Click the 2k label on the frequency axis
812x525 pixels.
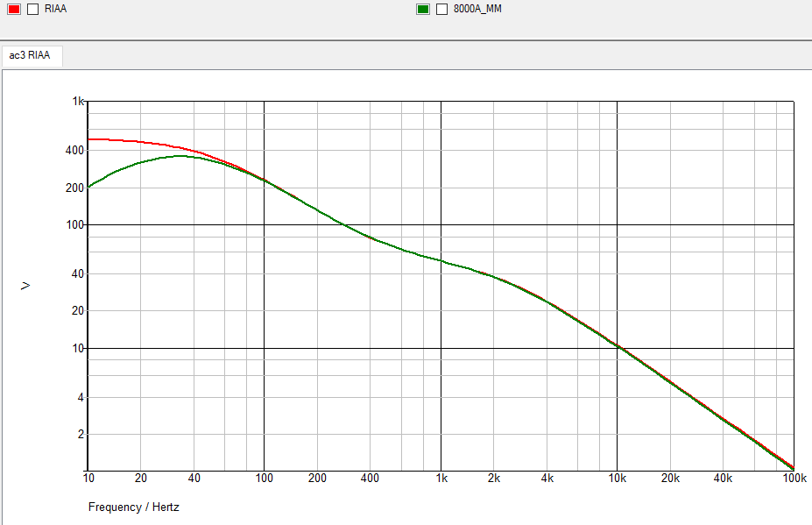[493, 478]
